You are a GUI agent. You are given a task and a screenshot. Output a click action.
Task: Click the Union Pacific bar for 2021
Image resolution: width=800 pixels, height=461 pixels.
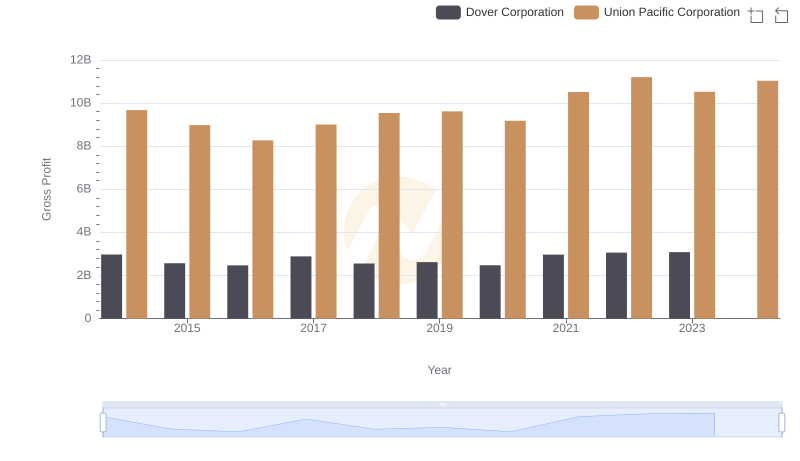click(579, 206)
